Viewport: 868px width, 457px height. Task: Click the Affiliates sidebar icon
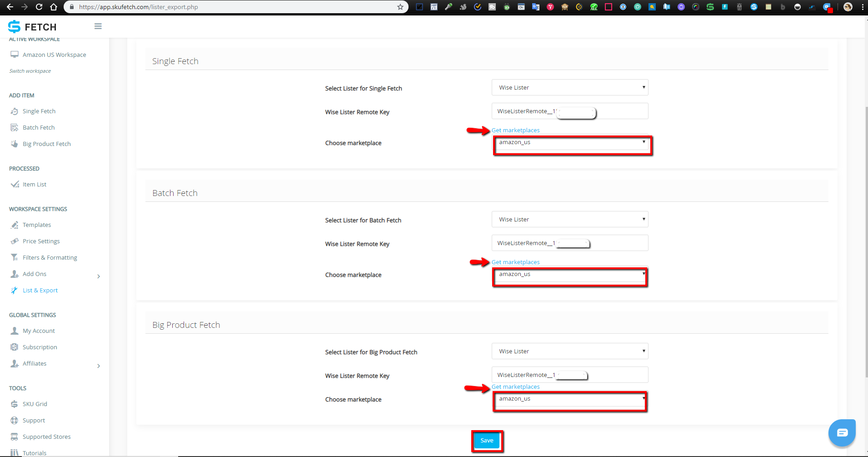click(15, 364)
